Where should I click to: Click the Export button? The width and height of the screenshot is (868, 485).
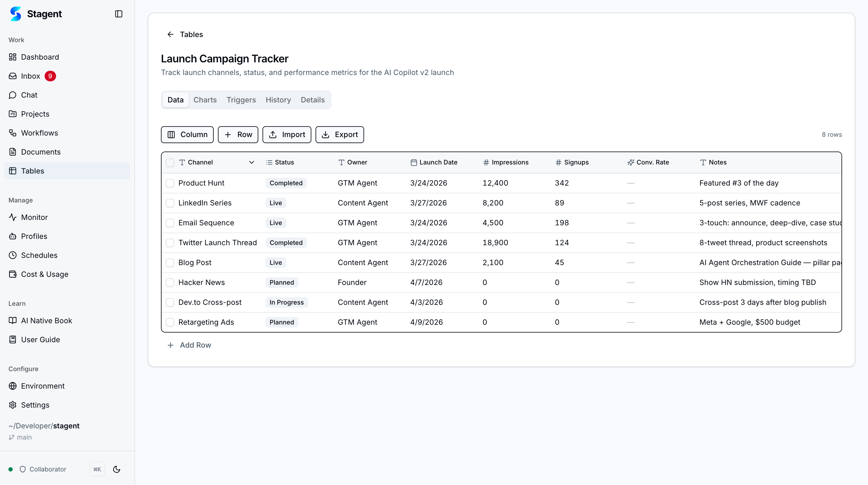click(339, 134)
